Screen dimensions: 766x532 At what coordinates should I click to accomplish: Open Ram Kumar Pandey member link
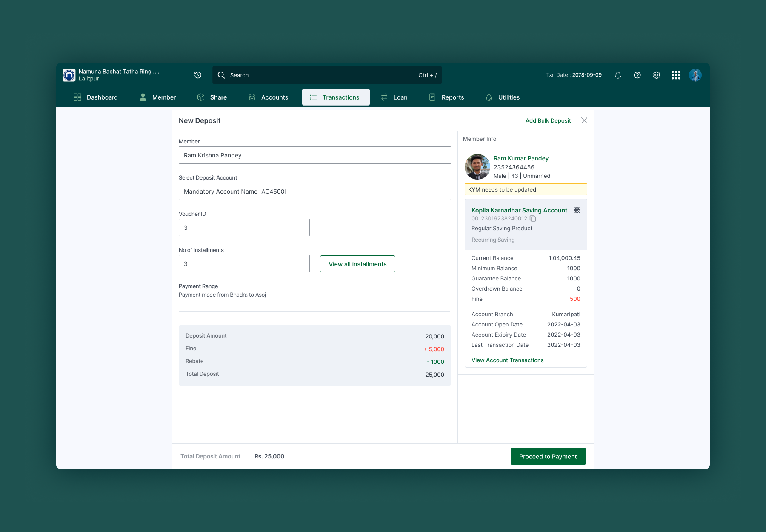tap(521, 158)
